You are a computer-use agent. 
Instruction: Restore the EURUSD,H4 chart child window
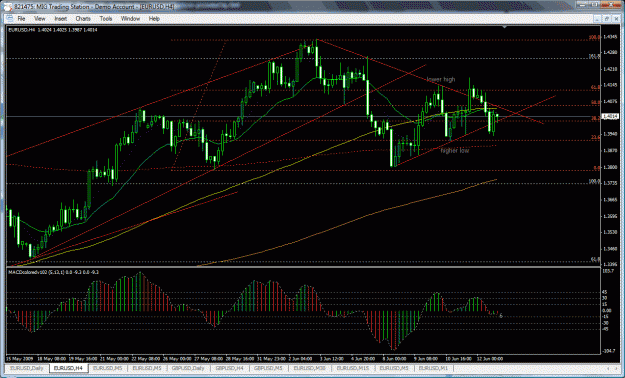pos(606,19)
